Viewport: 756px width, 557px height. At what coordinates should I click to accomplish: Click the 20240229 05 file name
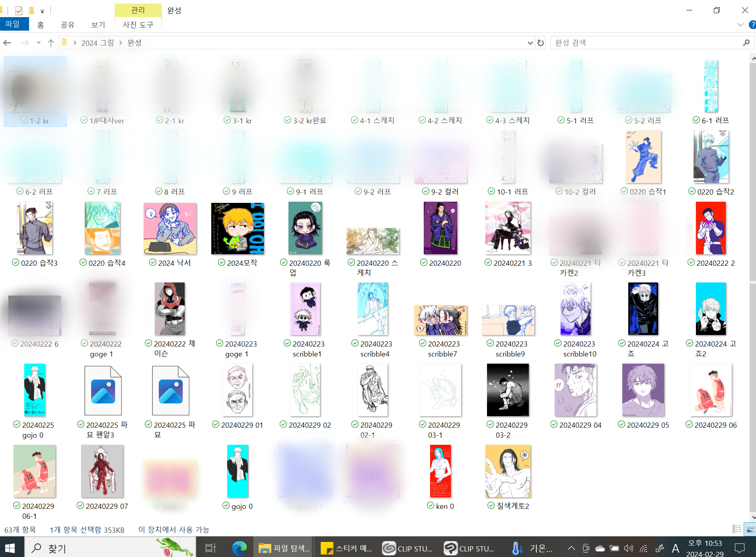tap(648, 425)
